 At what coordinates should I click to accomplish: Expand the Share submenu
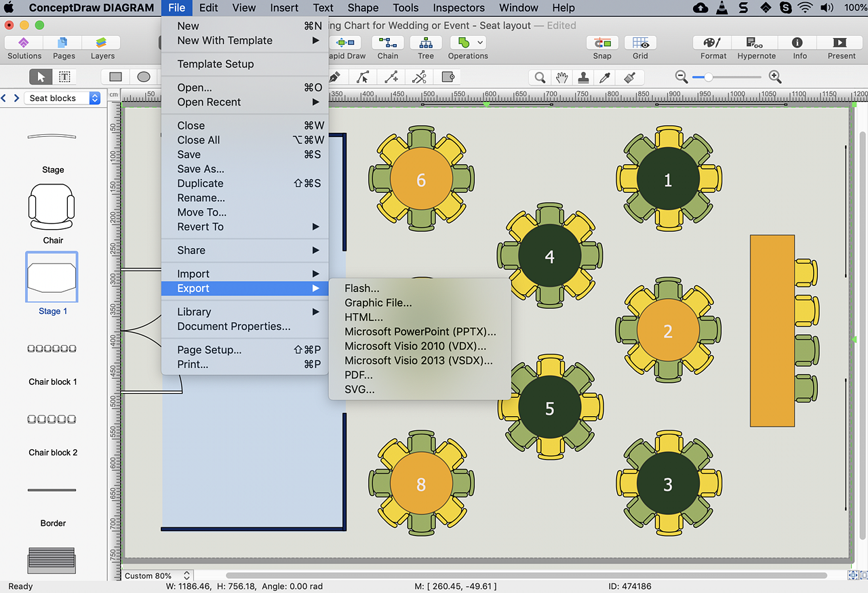pos(245,250)
